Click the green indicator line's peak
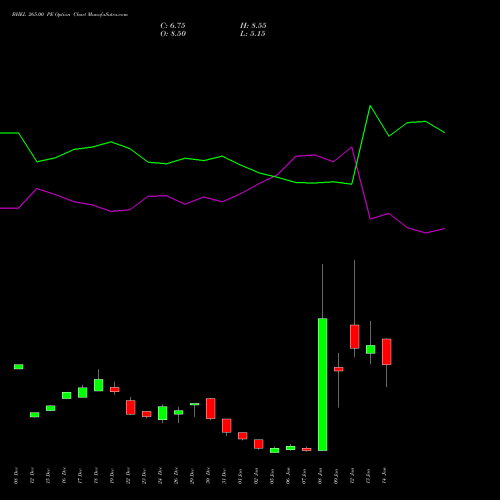Image resolution: width=500 pixels, height=500 pixels. (x=370, y=106)
